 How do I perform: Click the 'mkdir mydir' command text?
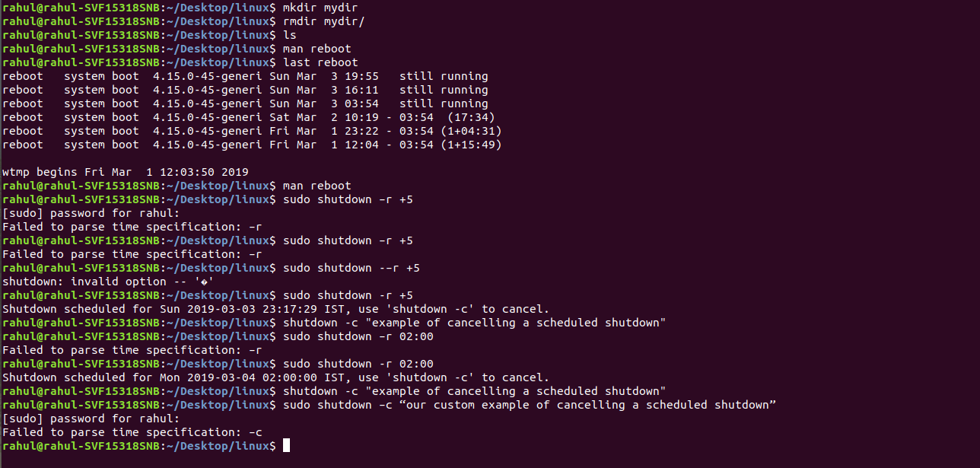pos(320,8)
